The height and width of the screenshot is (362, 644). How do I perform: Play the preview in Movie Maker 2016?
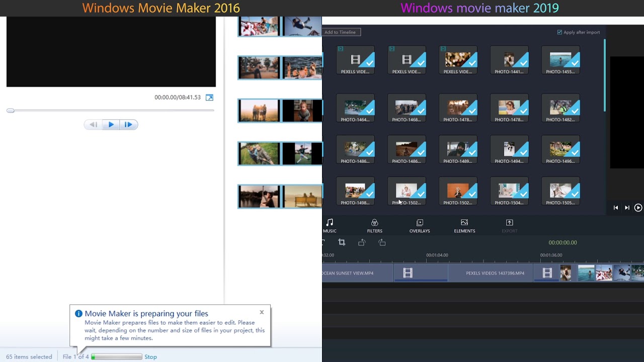(111, 125)
